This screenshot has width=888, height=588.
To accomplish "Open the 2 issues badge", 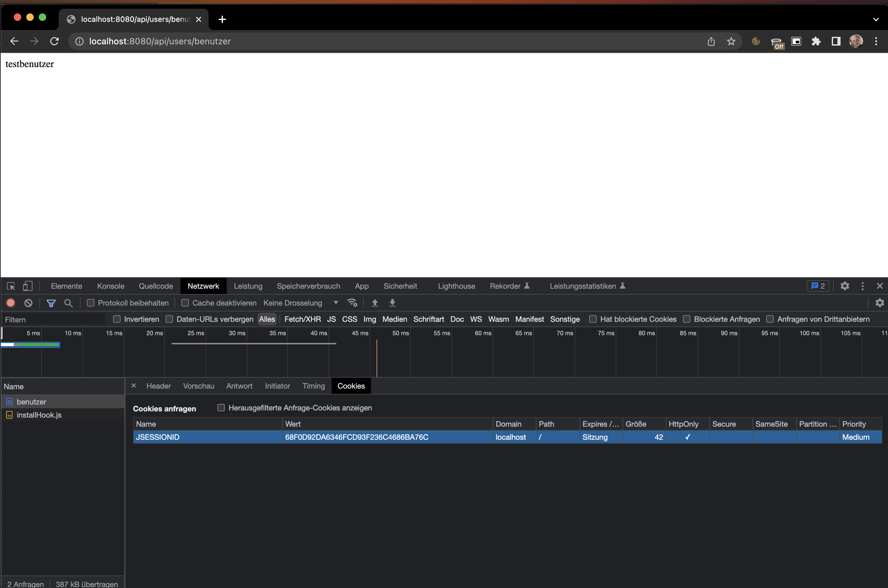I will tap(818, 286).
